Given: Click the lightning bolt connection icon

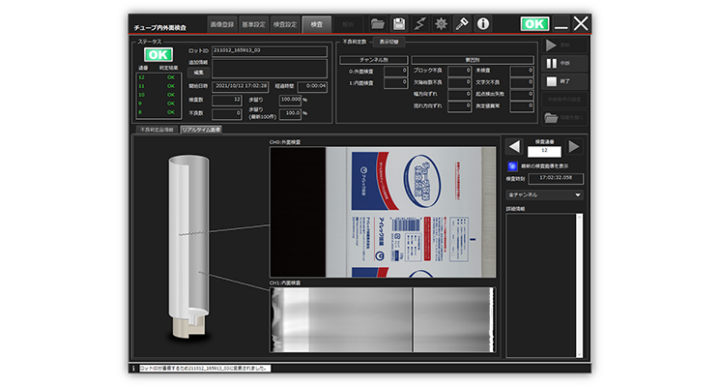Looking at the screenshot, I should click(420, 24).
